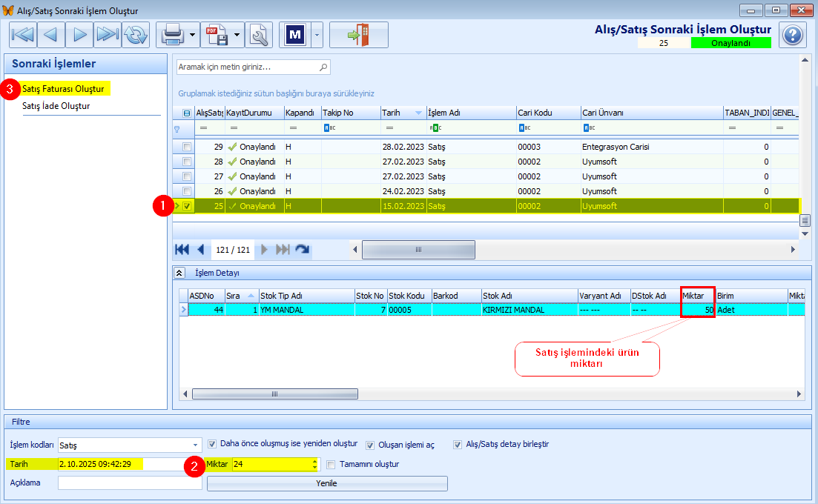
Task: Collapse the İşlem Detayı panel with the chevron
Action: [180, 271]
